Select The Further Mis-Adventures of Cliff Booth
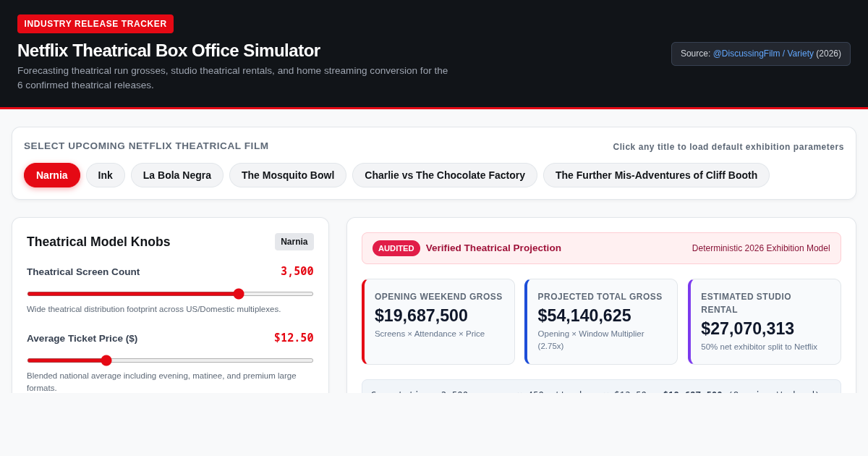The height and width of the screenshot is (456, 868). coord(656,175)
